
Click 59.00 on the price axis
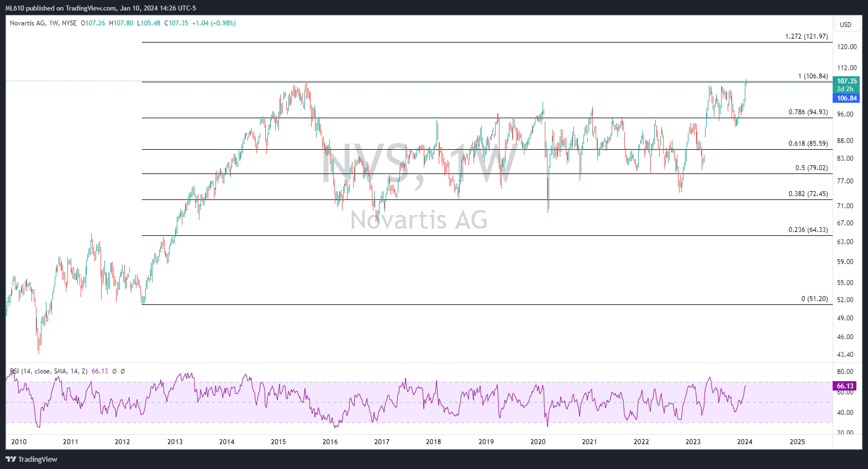point(845,262)
